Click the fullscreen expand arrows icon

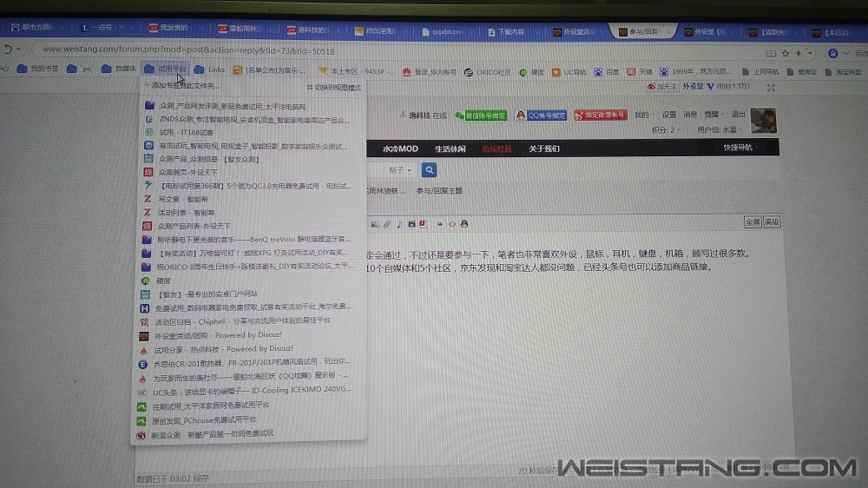click(x=771, y=88)
